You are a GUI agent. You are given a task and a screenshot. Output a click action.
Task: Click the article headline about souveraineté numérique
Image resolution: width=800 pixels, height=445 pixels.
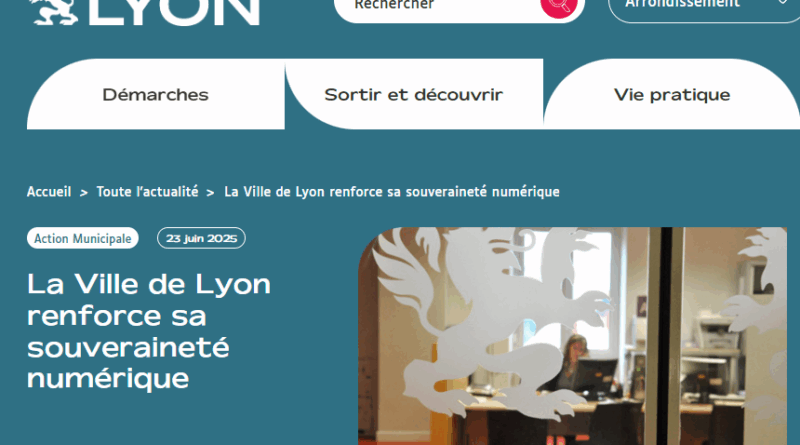pos(149,331)
